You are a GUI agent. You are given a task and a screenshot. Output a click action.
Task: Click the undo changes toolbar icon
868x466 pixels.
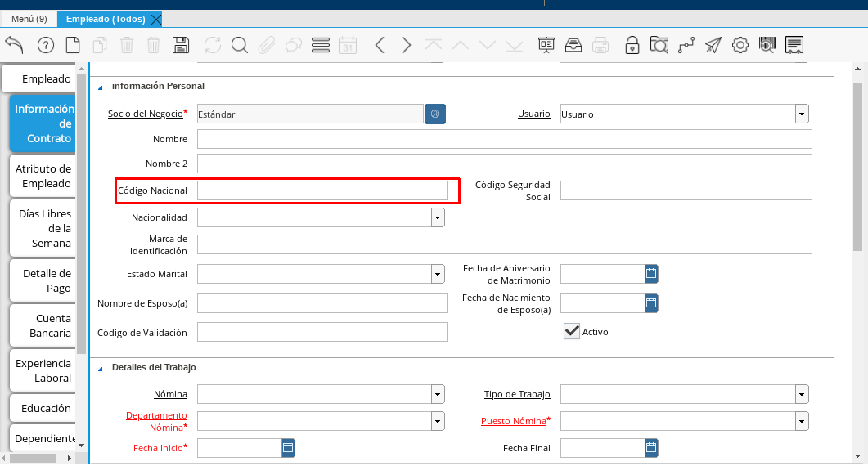coord(14,45)
